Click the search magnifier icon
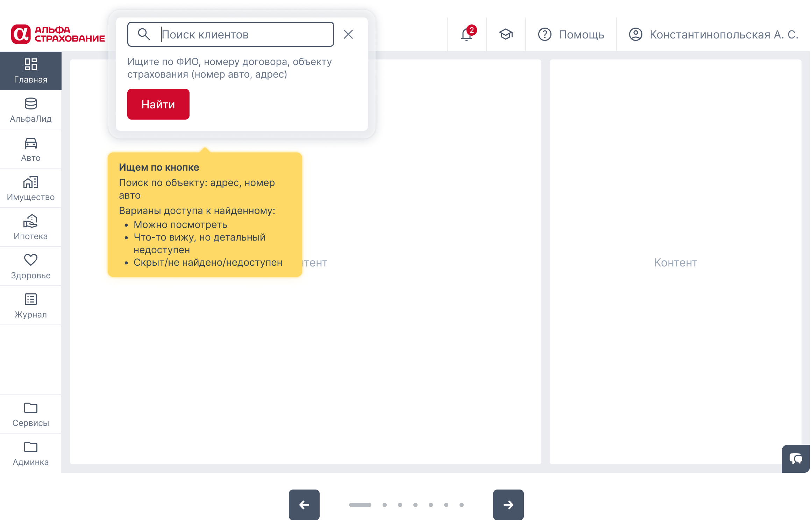The width and height of the screenshot is (812, 521). (144, 34)
